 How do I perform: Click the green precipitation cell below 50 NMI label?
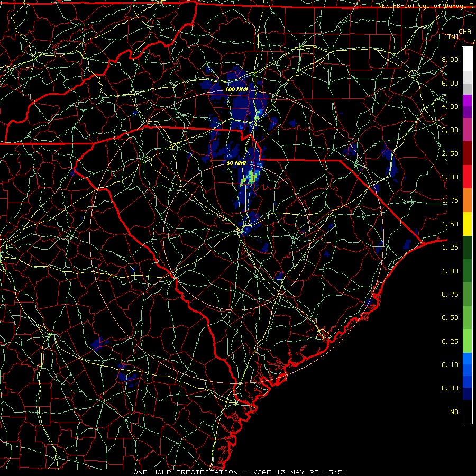coord(251,178)
